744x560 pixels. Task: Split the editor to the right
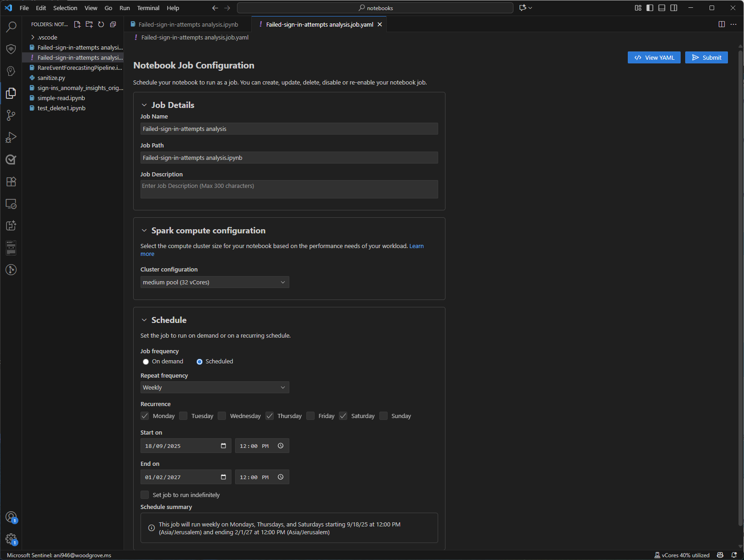click(x=721, y=24)
